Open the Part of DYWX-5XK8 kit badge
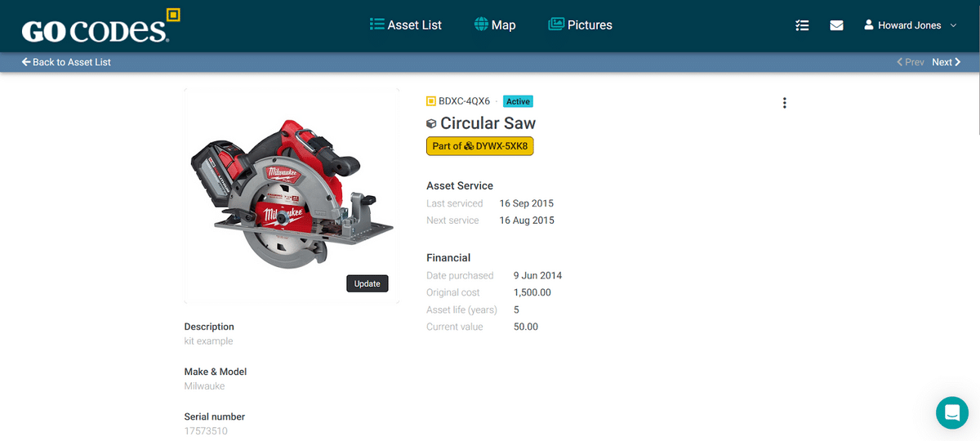Viewport: 980px width, 441px height. 480,146
